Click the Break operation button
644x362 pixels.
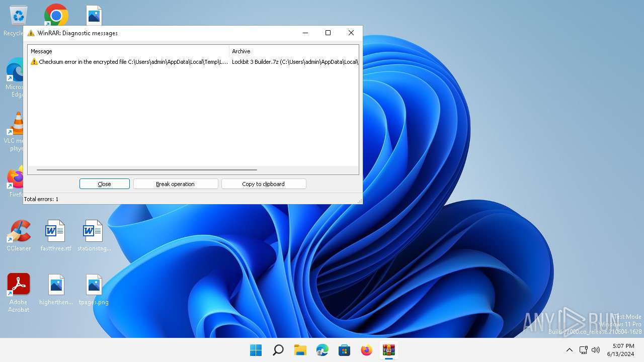tap(176, 184)
